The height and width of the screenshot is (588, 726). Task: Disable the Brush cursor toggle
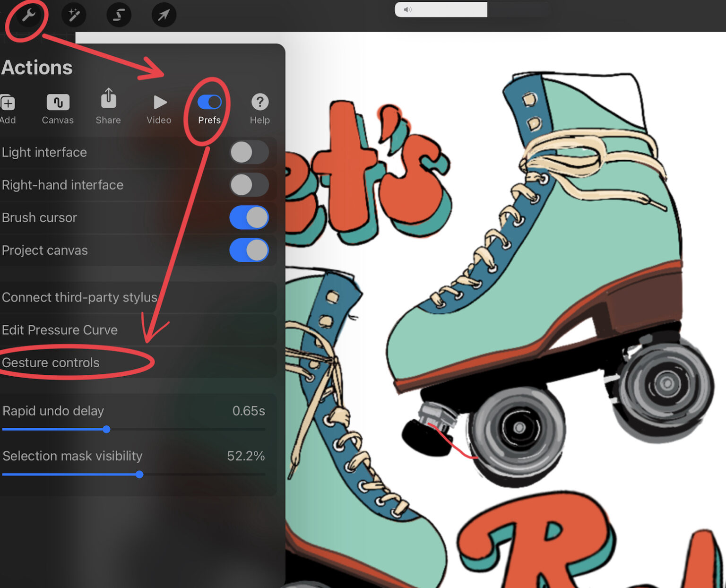[x=249, y=217]
